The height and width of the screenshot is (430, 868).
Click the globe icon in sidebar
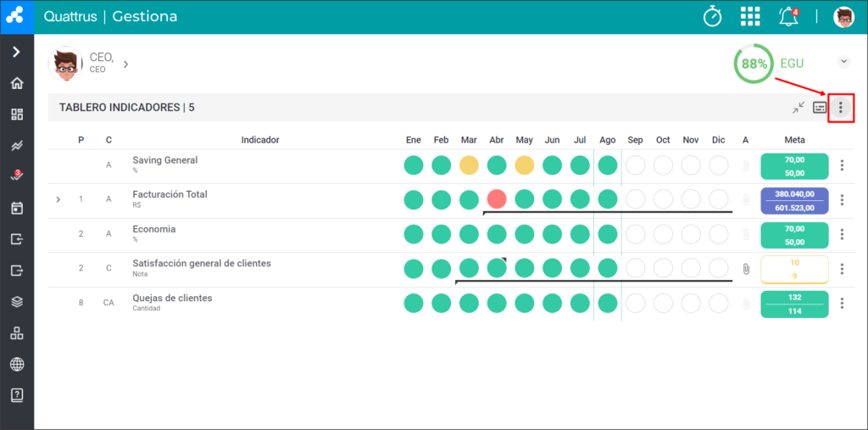coord(17,365)
